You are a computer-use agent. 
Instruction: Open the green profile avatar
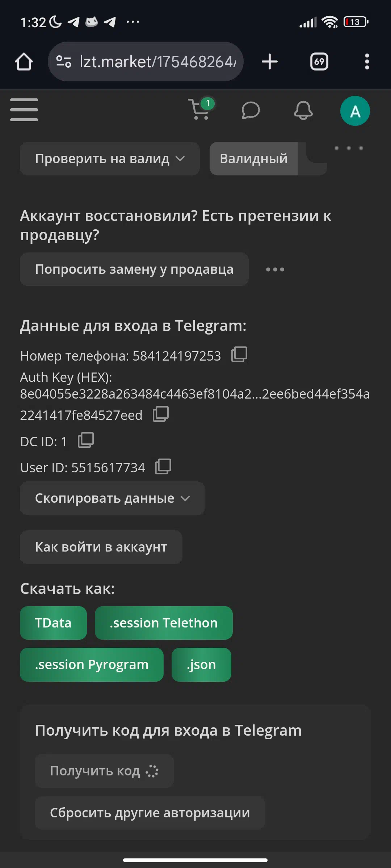click(355, 111)
